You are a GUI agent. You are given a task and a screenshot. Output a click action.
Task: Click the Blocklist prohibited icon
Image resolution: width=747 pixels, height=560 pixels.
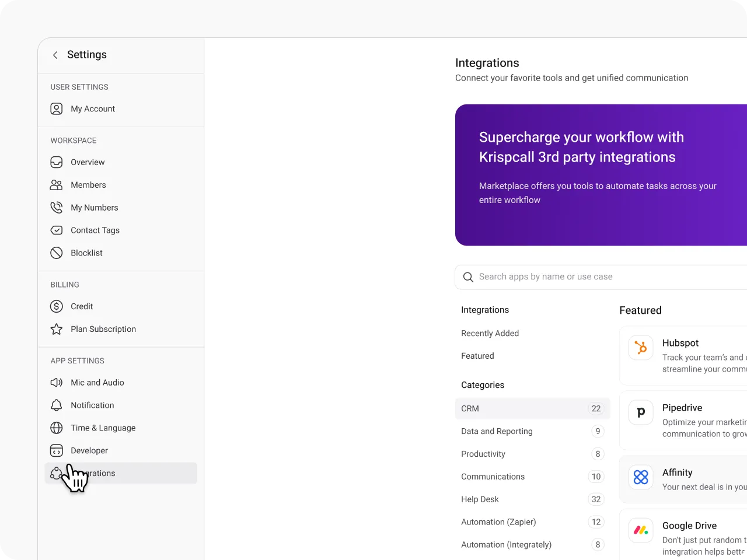[57, 253]
